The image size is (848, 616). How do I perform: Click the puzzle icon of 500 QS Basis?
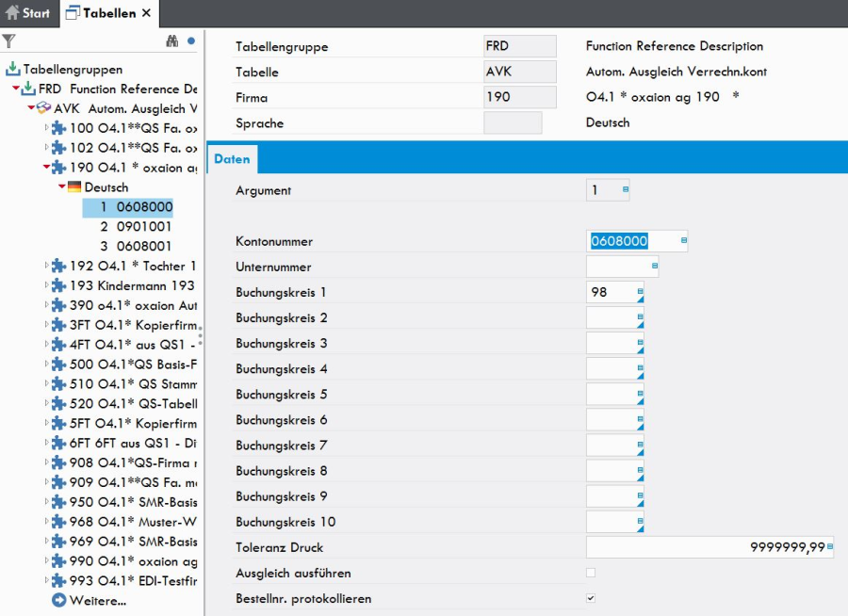pyautogui.click(x=59, y=365)
